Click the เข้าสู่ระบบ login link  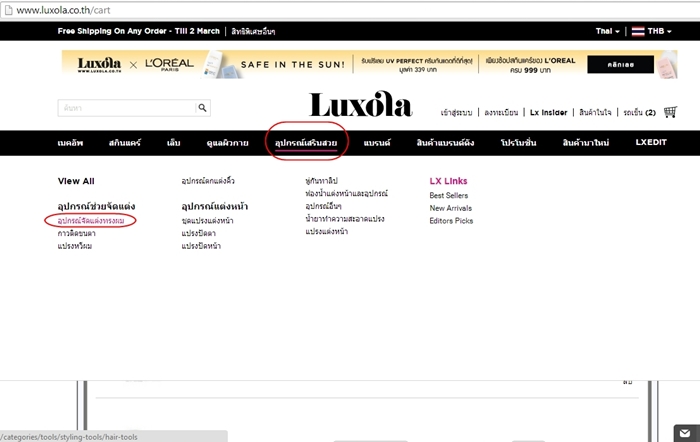click(x=456, y=113)
